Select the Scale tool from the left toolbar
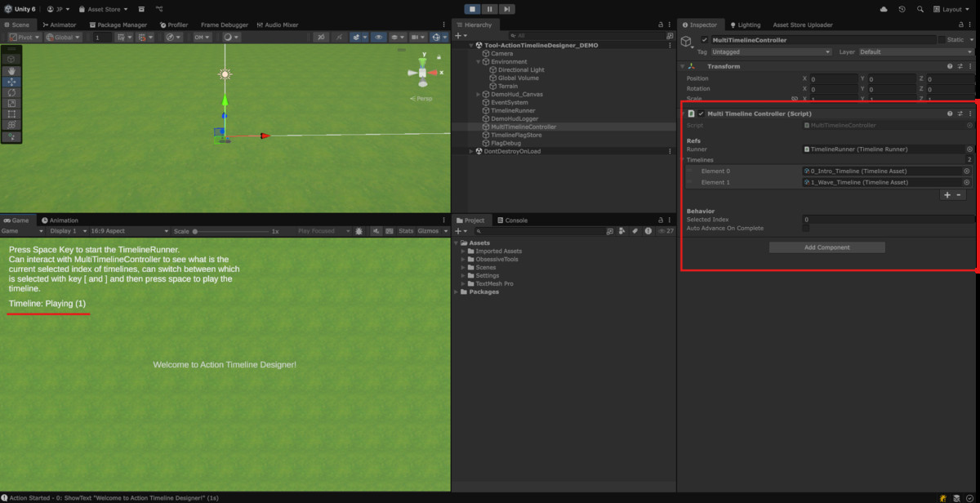Viewport: 980px width, 503px height. coord(11,101)
